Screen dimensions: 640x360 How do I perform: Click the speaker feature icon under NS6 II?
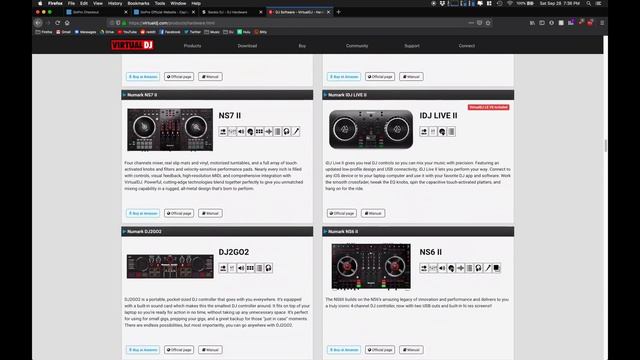[x=442, y=268]
